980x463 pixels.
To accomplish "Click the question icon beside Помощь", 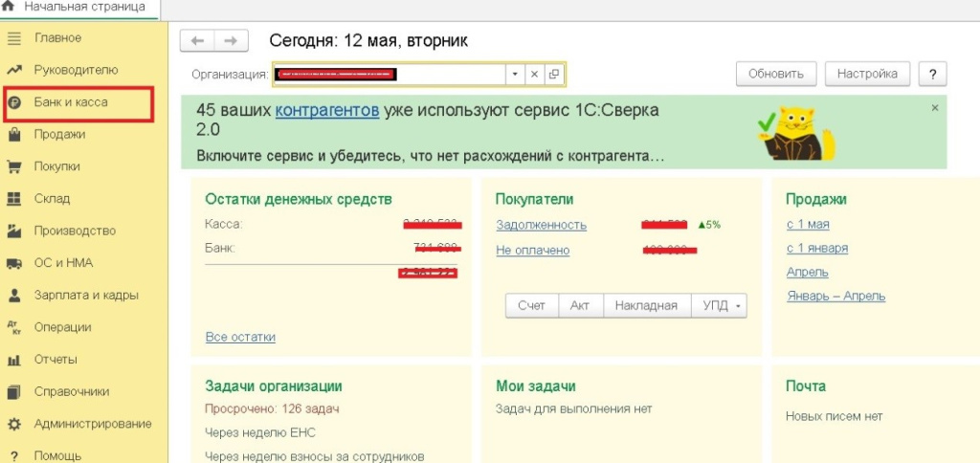I will [x=13, y=456].
